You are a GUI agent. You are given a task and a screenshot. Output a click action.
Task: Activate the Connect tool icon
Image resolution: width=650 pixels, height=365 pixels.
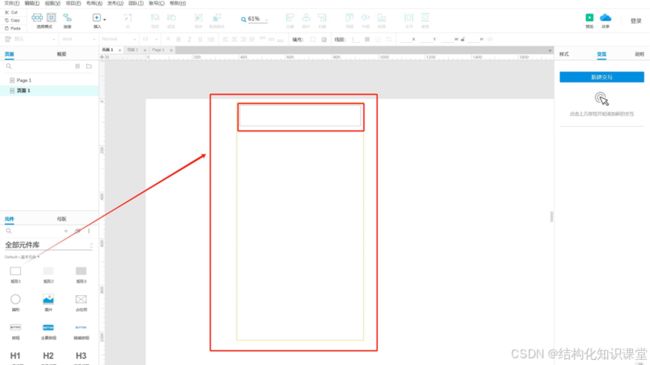pos(67,17)
